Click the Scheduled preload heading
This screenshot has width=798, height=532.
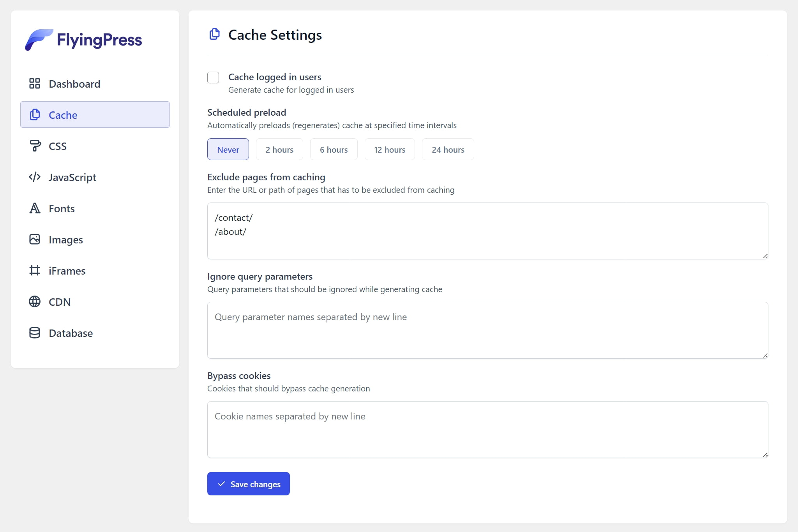(x=247, y=113)
